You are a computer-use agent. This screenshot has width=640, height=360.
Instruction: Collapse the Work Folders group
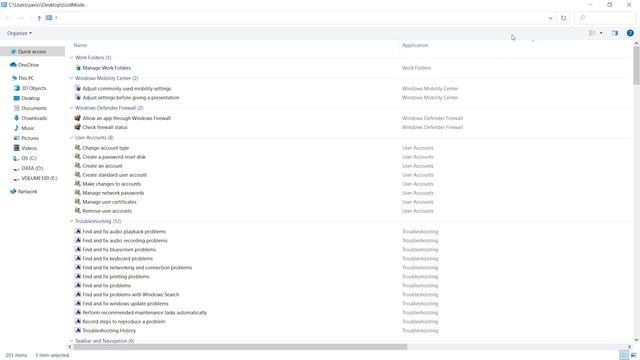[x=71, y=58]
